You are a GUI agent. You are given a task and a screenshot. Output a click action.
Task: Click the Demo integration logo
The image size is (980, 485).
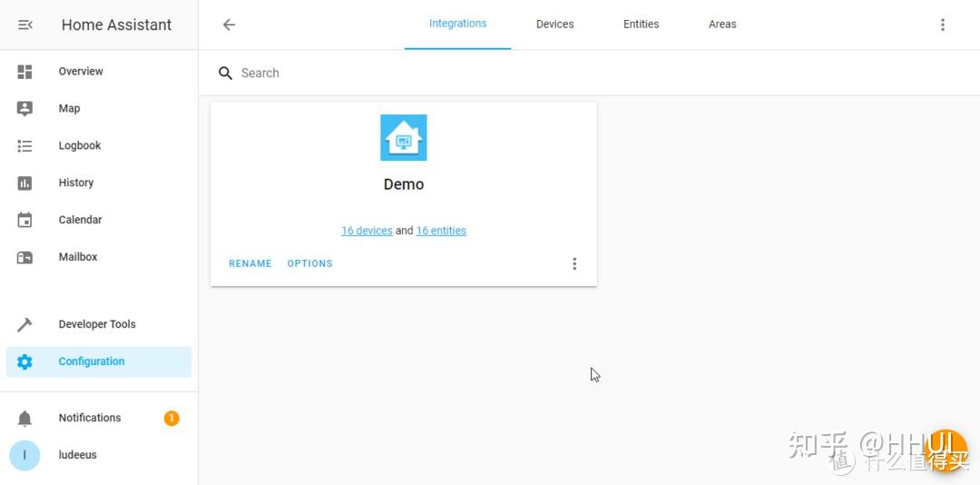tap(404, 138)
